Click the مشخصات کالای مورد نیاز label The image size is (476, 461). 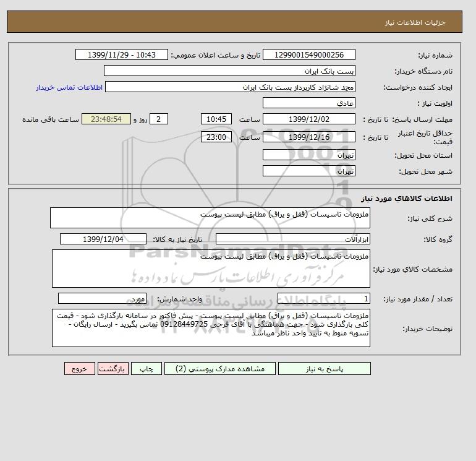(413, 269)
